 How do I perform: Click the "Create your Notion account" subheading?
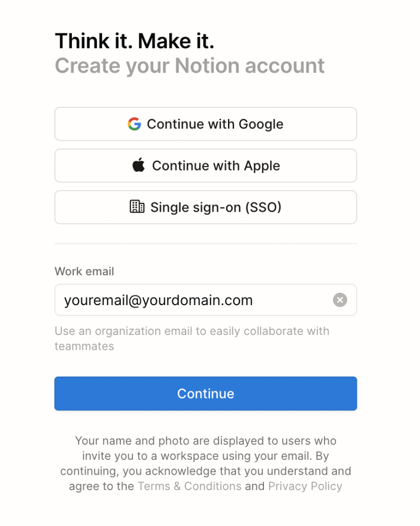(x=189, y=66)
